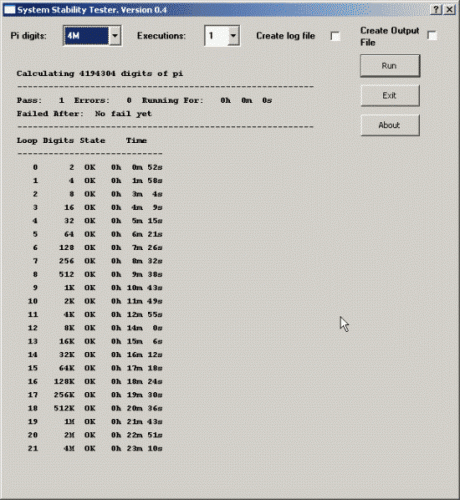
Task: Select the 4M value in Pi digits field
Action: [x=87, y=36]
